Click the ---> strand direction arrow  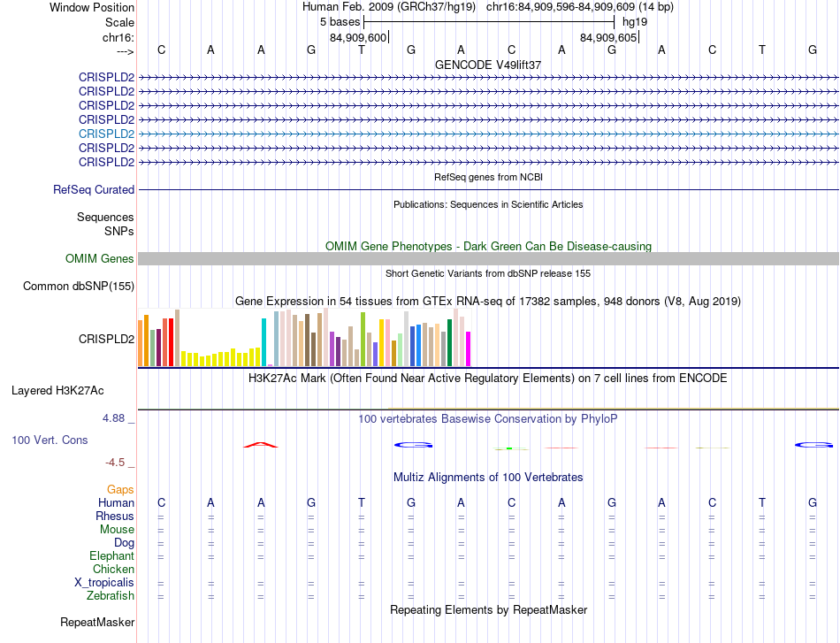tap(125, 51)
